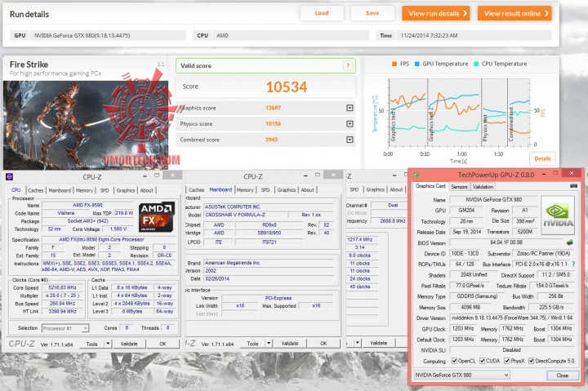This screenshot has height=391, width=588.
Task: Select the Validation tab in GPU-Z
Action: [x=483, y=186]
